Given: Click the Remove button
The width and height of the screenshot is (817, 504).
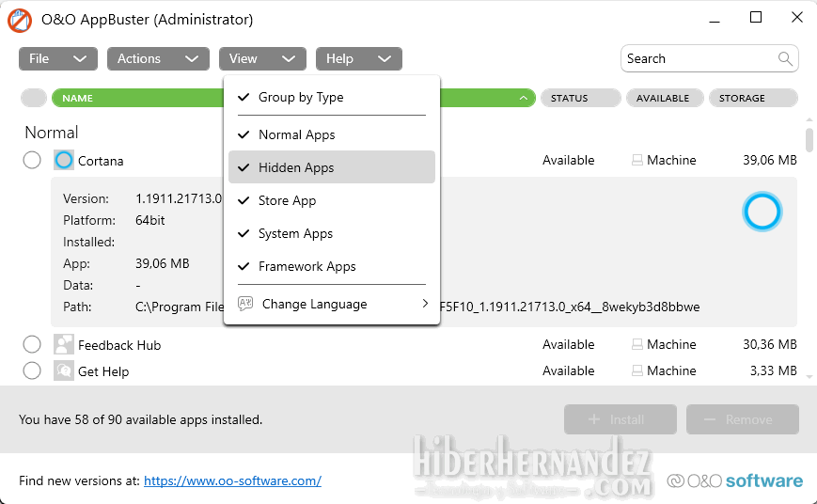Looking at the screenshot, I should click(743, 419).
